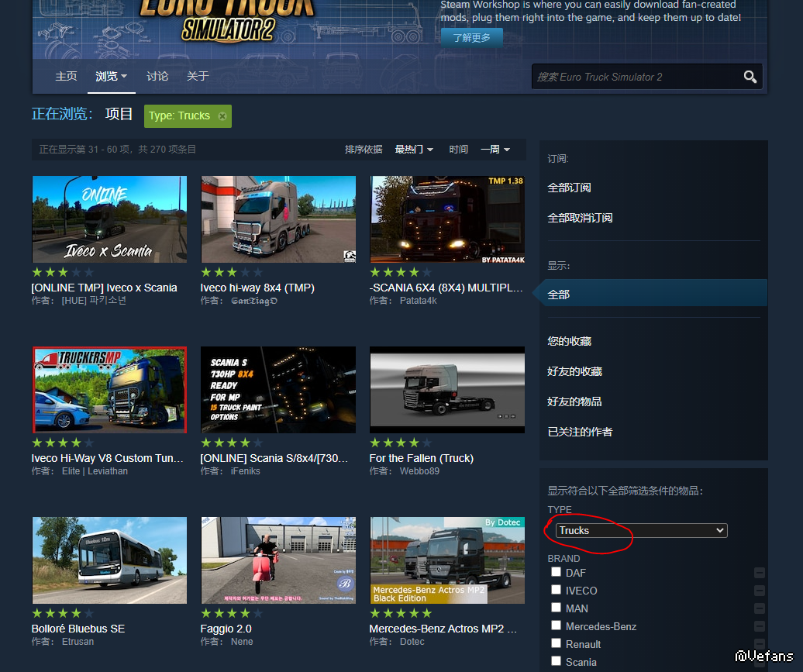Open the SCANIA 6X4 TMP 1.38 thumbnail

pyautogui.click(x=447, y=219)
